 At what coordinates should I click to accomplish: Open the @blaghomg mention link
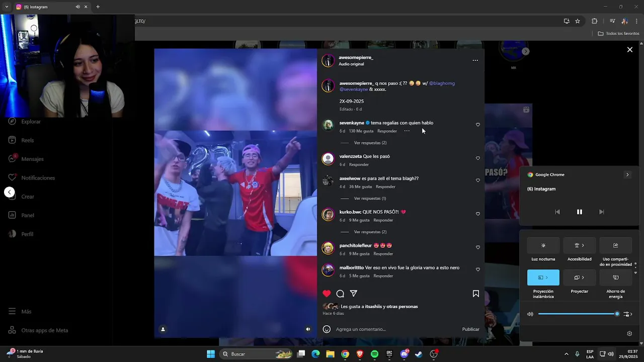point(442,83)
